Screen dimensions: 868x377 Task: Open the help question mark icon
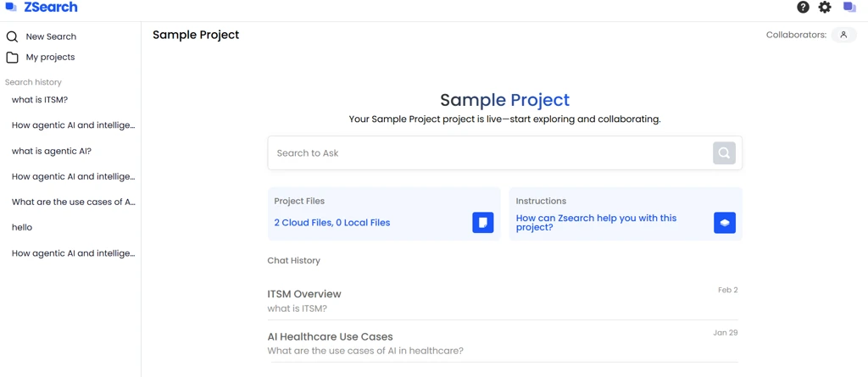coord(803,8)
